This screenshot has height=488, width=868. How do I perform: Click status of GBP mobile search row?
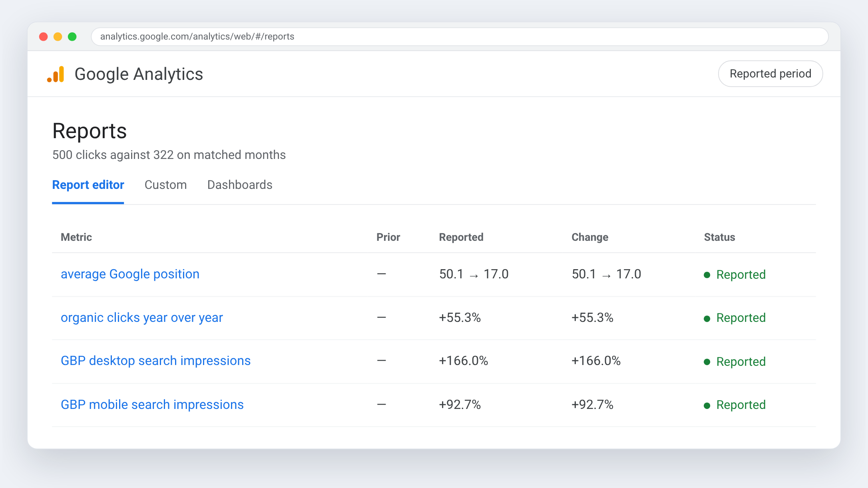(x=735, y=405)
